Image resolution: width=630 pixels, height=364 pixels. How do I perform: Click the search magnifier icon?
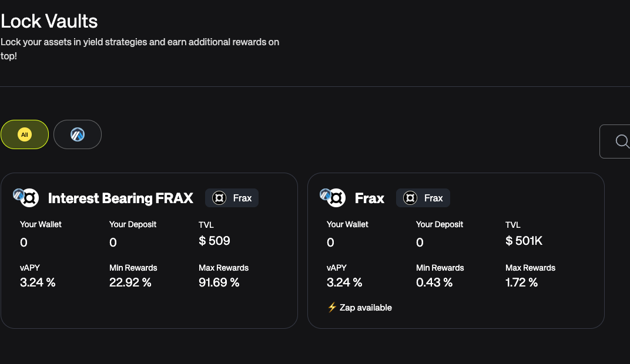tap(622, 141)
